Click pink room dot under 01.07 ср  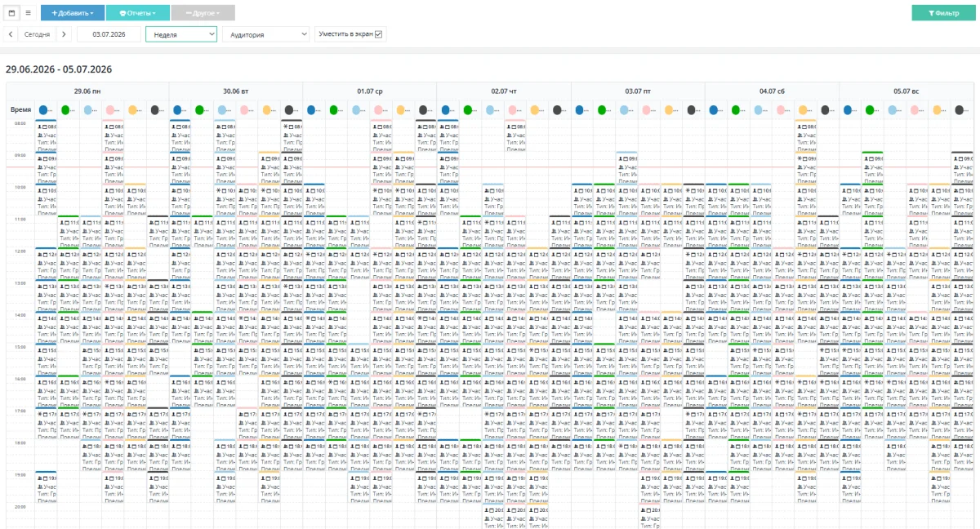click(380, 109)
